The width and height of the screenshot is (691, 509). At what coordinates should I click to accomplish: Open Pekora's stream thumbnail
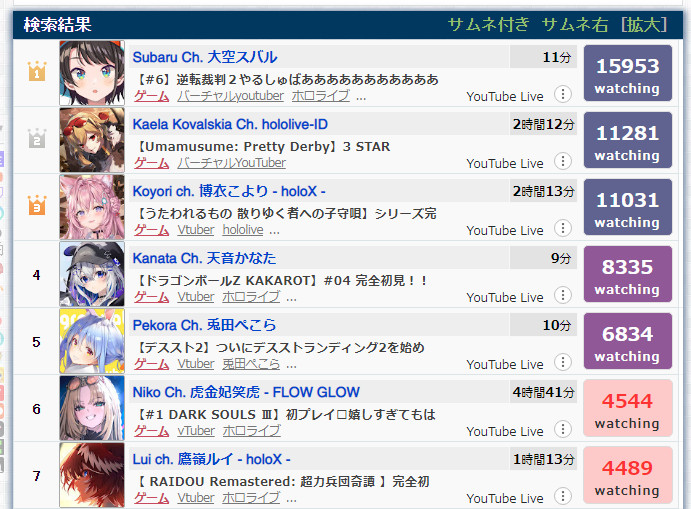tap(92, 341)
